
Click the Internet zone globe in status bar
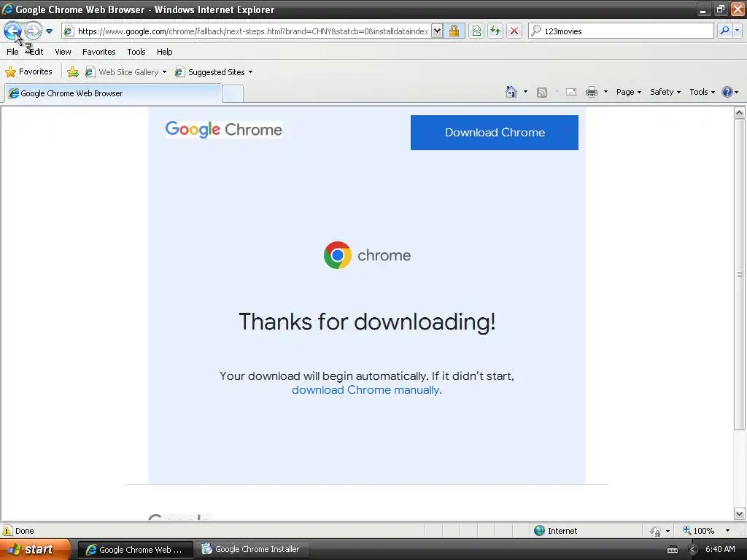pos(539,531)
